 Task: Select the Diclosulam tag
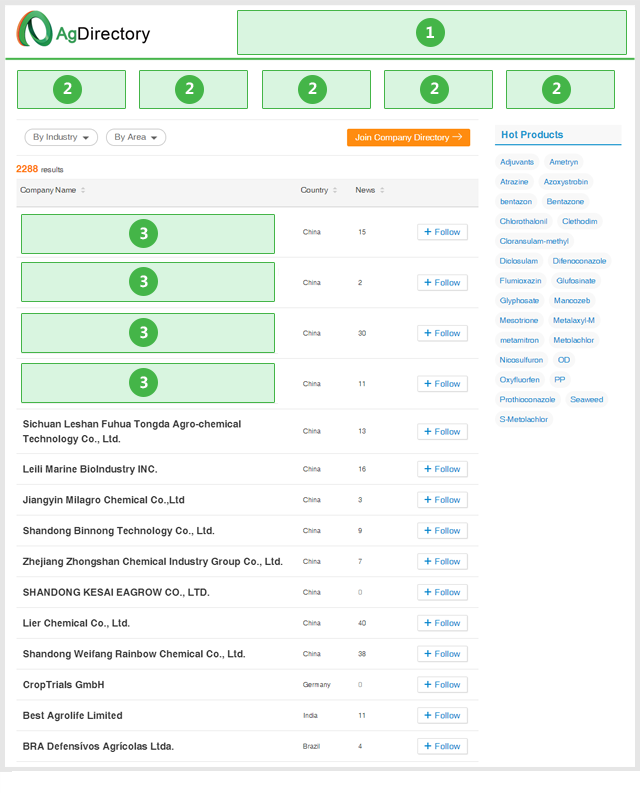point(519,261)
